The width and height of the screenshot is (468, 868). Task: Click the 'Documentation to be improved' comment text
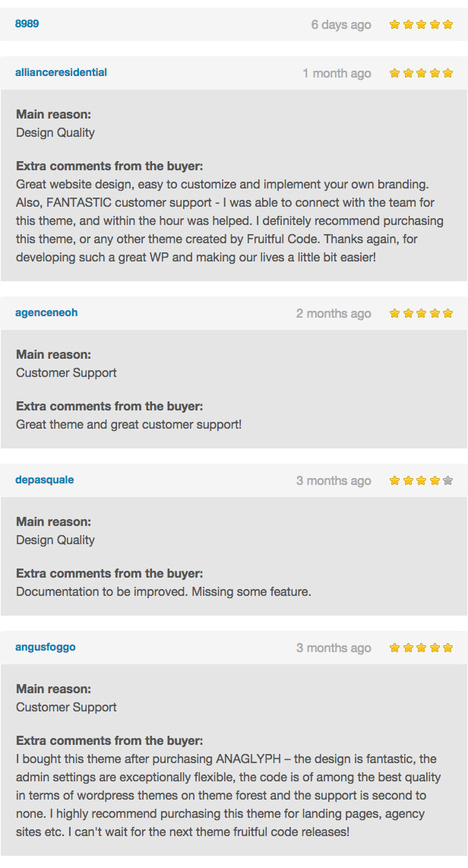pos(164,592)
